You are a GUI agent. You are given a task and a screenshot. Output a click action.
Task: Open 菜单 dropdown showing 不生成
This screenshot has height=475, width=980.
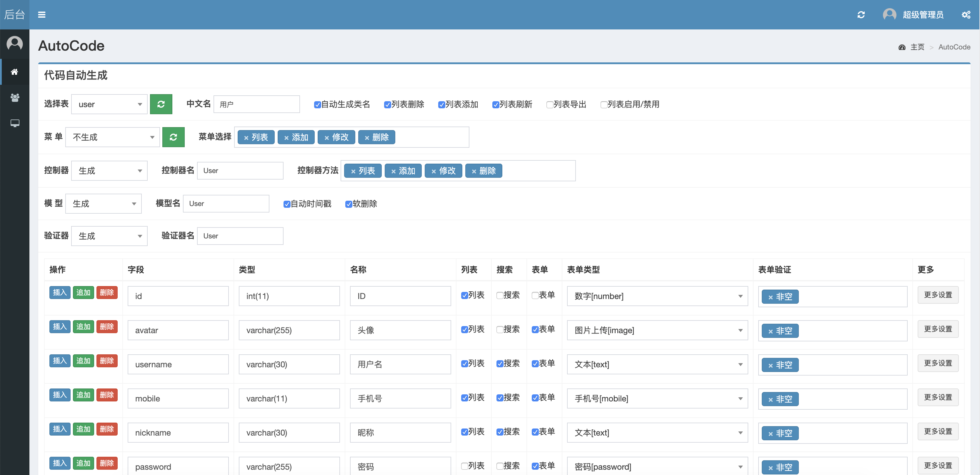pos(112,137)
